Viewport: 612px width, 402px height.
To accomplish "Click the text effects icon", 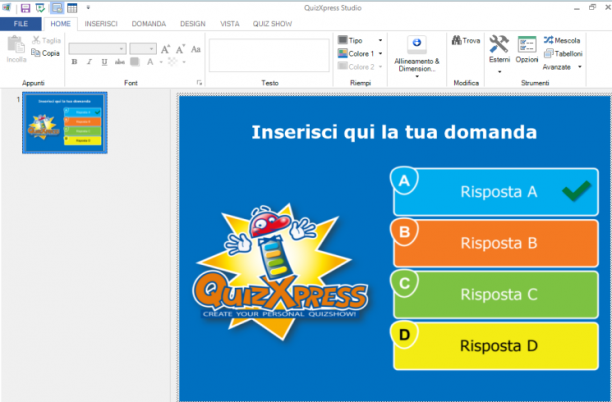I will coord(173,62).
